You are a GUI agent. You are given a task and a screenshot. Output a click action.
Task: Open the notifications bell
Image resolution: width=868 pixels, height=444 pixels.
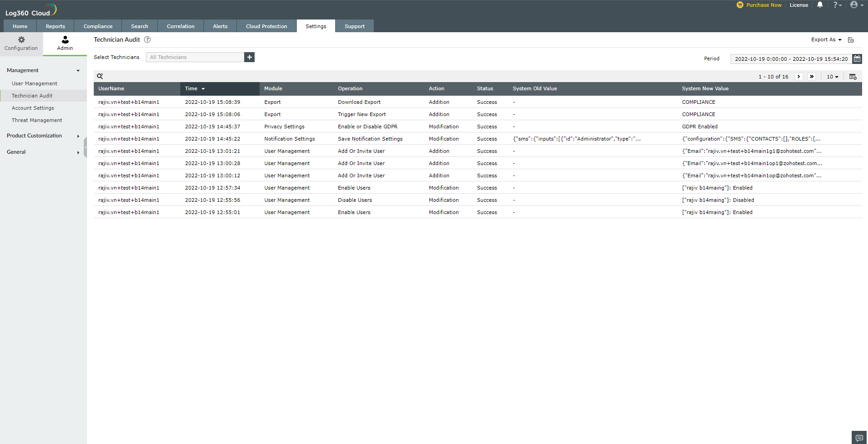820,5
